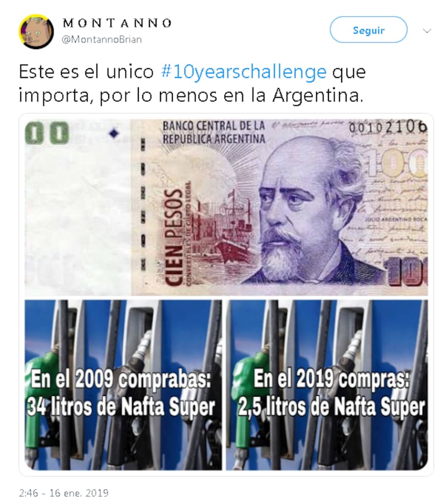Click the '34 litros de Nafta Super' caption
The image size is (446, 504).
pyautogui.click(x=120, y=407)
